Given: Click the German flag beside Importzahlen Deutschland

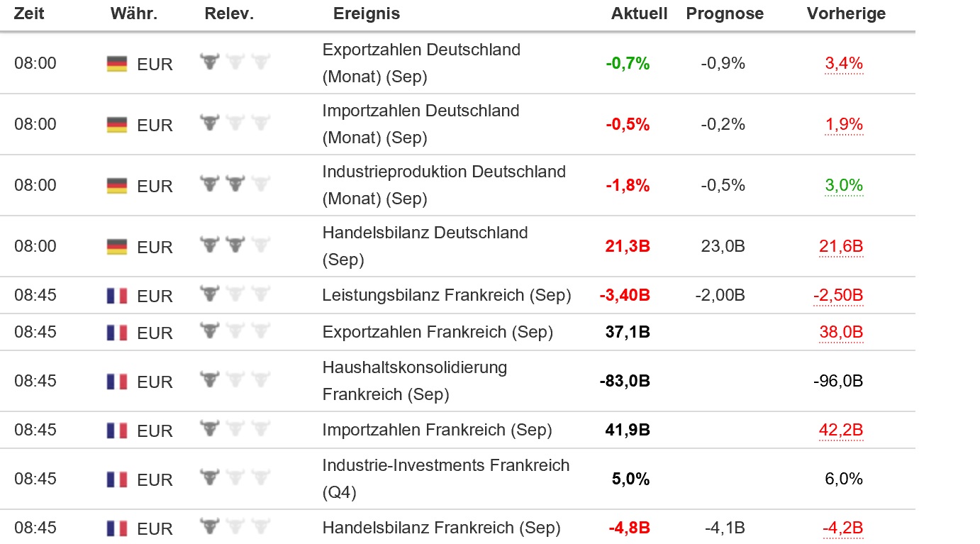Looking at the screenshot, I should coord(117,125).
